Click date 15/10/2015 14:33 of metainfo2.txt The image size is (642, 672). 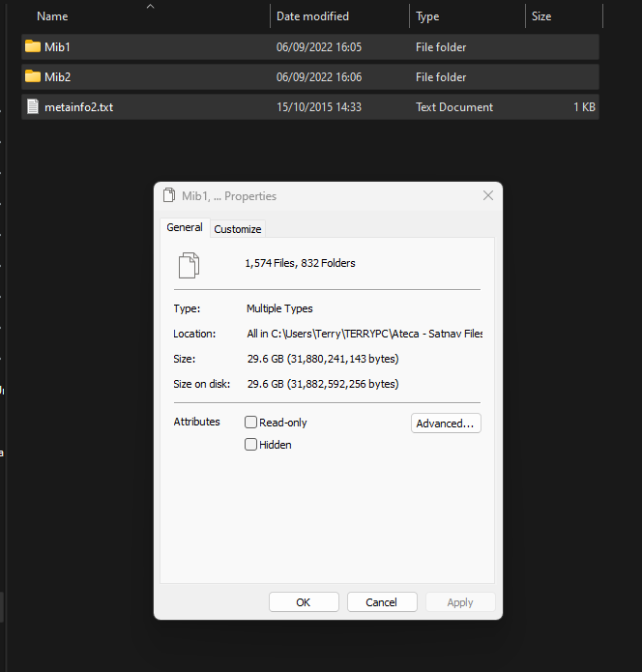pos(319,106)
